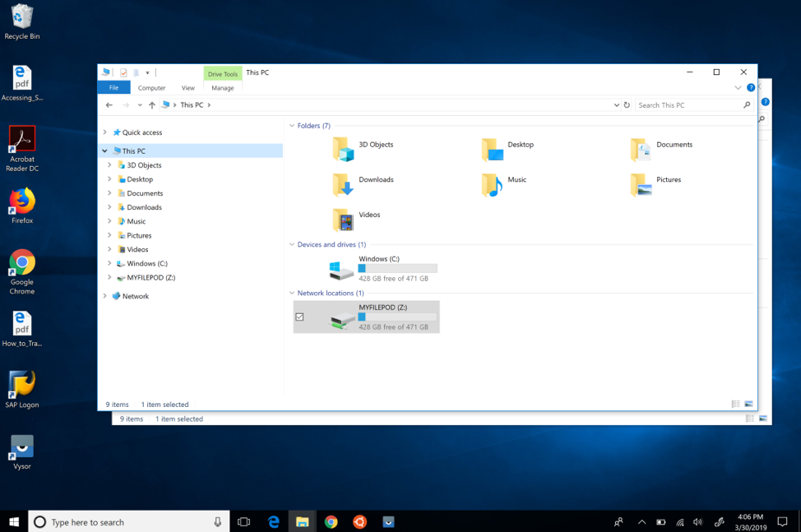Open Microsoft Edge from the taskbar

[x=273, y=522]
